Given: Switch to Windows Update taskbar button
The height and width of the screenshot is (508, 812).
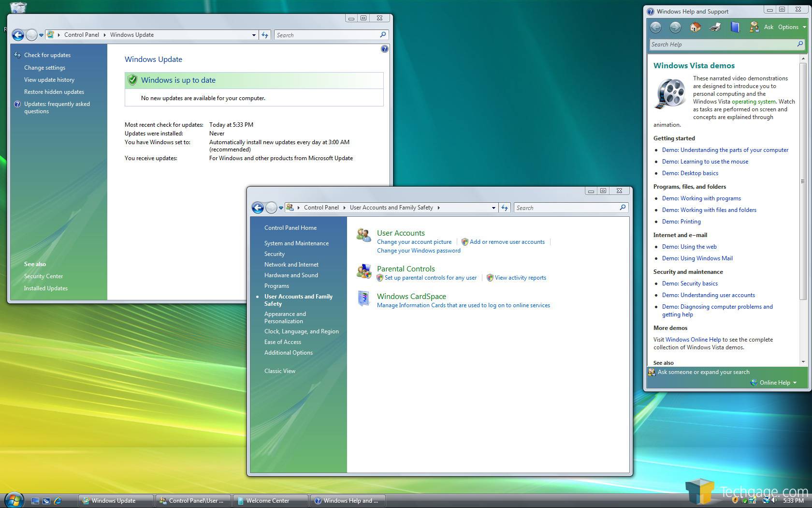Looking at the screenshot, I should [x=116, y=501].
